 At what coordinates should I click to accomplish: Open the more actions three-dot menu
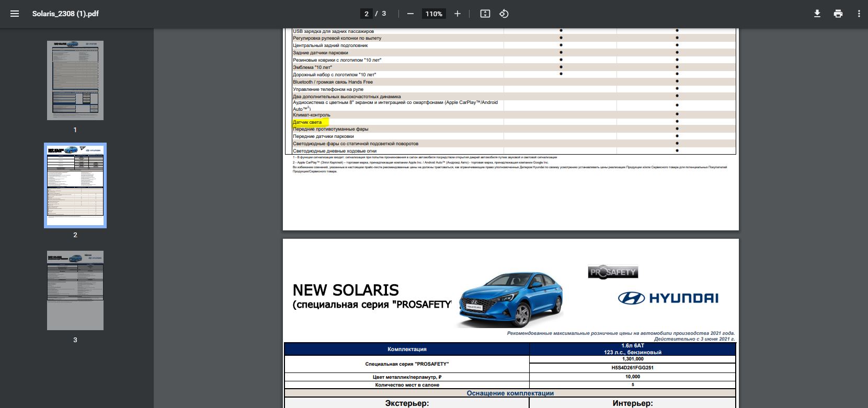859,14
